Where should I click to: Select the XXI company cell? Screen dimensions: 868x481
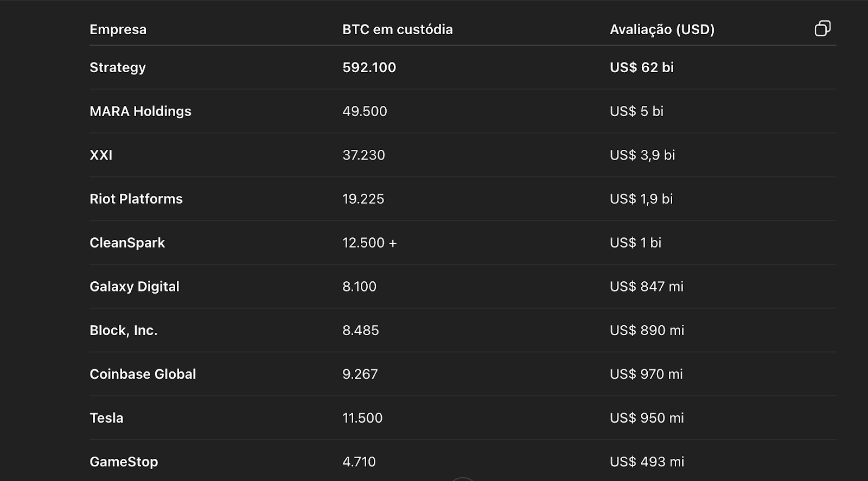click(101, 155)
